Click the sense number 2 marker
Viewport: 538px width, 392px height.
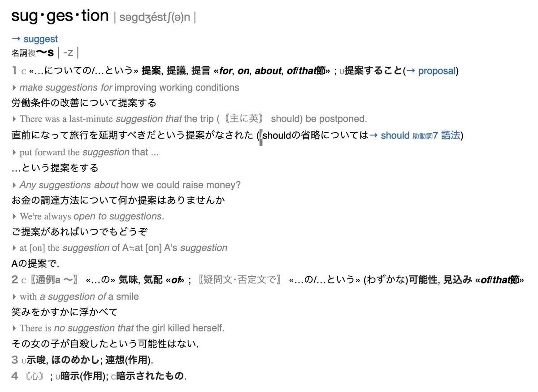coord(15,280)
